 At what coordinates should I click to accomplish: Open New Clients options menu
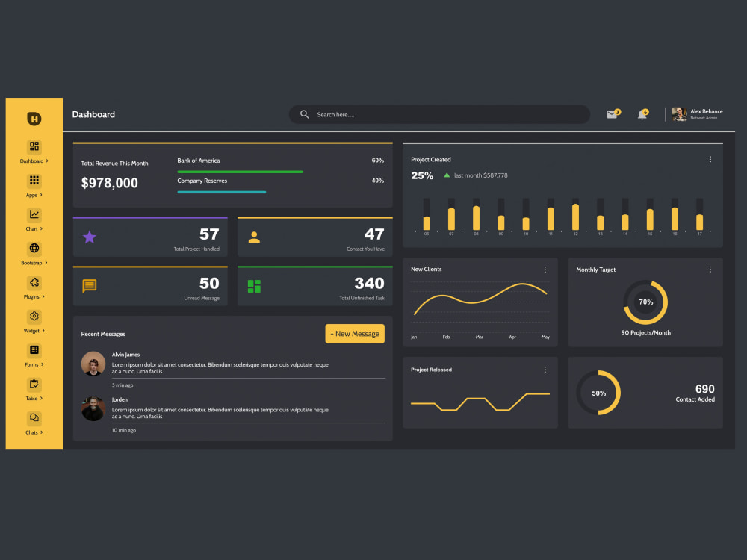click(545, 270)
